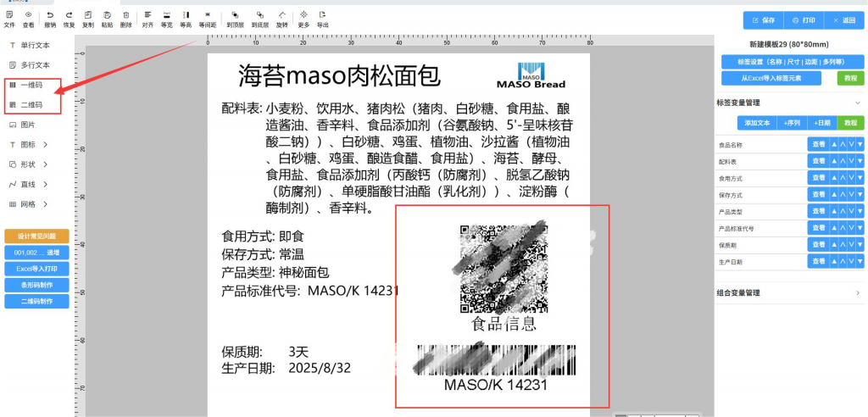Open 条形码制作 barcode maker button
The width and height of the screenshot is (868, 417).
click(36, 285)
